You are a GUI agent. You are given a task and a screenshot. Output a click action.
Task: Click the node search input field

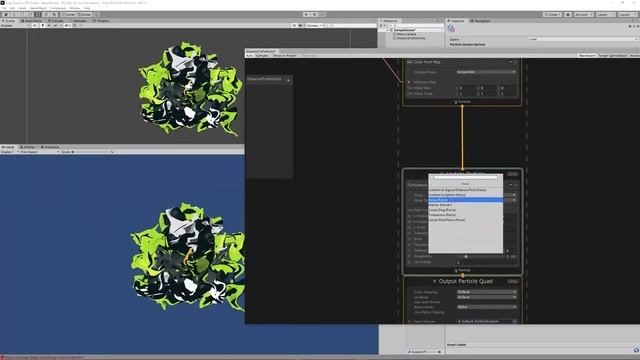tap(465, 178)
